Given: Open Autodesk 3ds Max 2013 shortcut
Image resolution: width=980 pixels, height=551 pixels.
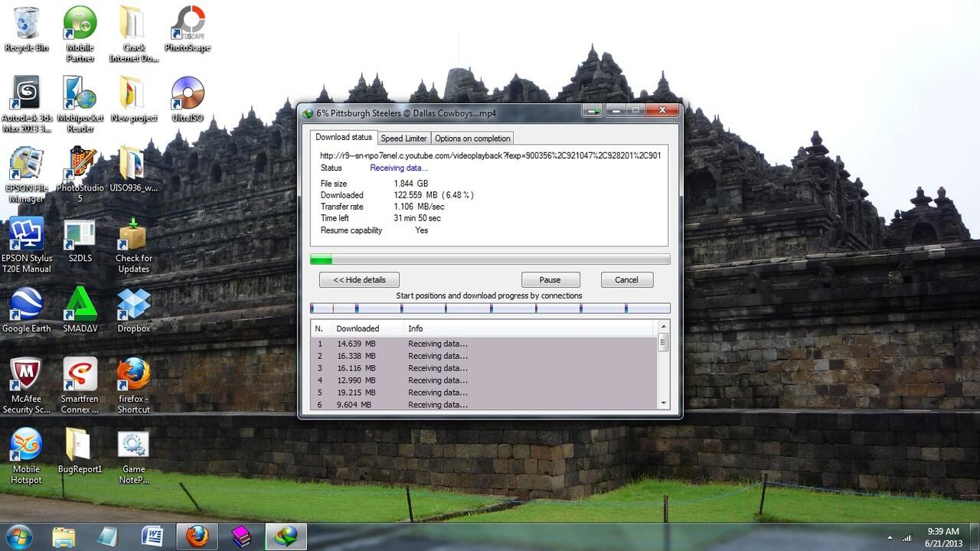Looking at the screenshot, I should pyautogui.click(x=27, y=104).
